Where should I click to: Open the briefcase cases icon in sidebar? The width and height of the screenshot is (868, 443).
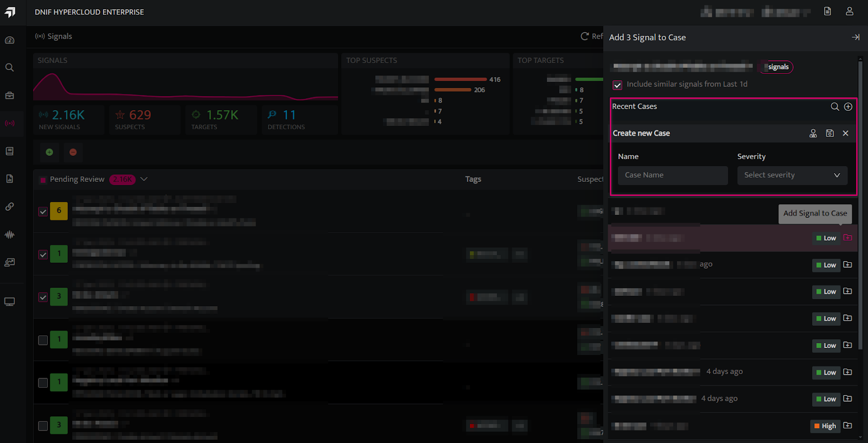[x=10, y=96]
